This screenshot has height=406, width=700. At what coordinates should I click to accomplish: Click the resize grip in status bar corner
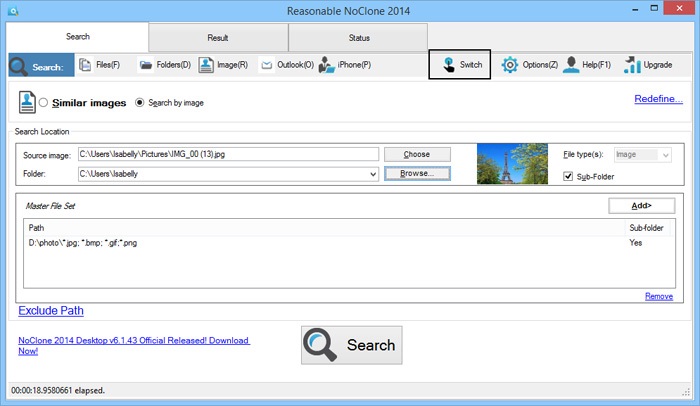point(686,392)
